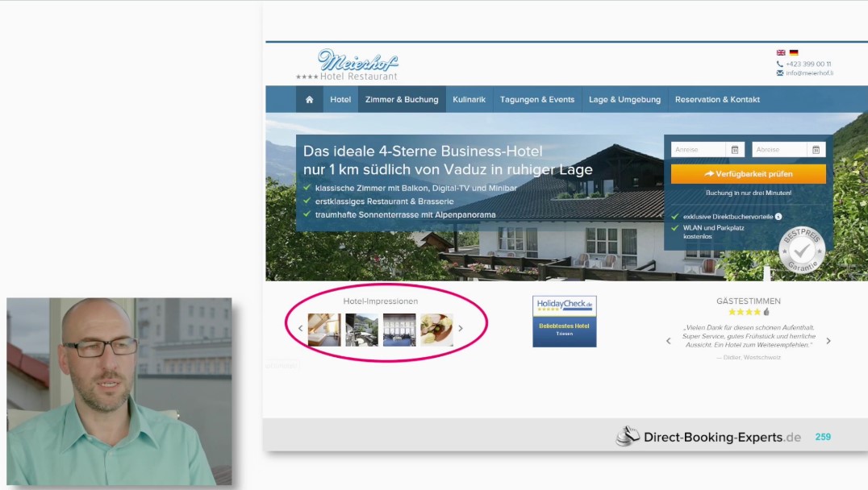Click the guest testimonial quote text
The width and height of the screenshot is (868, 490).
pyautogui.click(x=749, y=336)
